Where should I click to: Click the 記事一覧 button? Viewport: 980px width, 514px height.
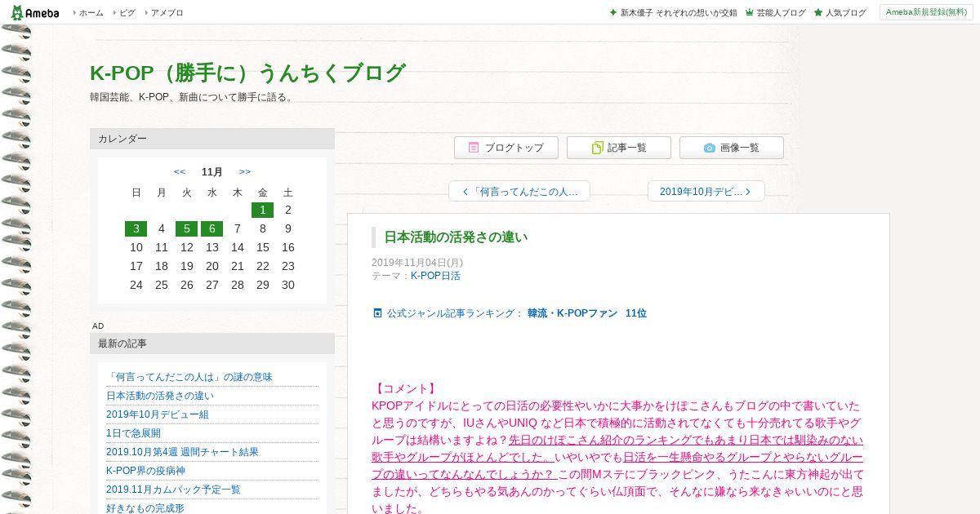(x=619, y=148)
